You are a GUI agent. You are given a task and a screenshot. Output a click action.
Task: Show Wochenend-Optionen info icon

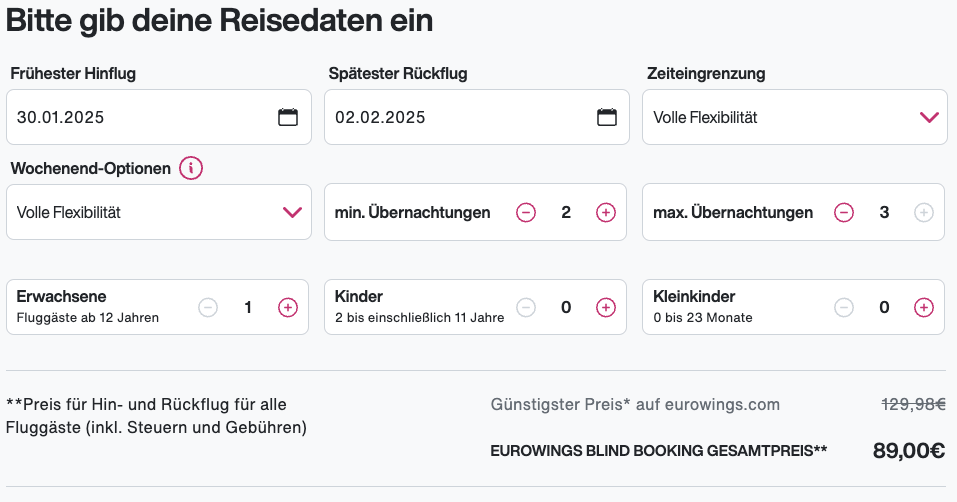click(x=191, y=168)
